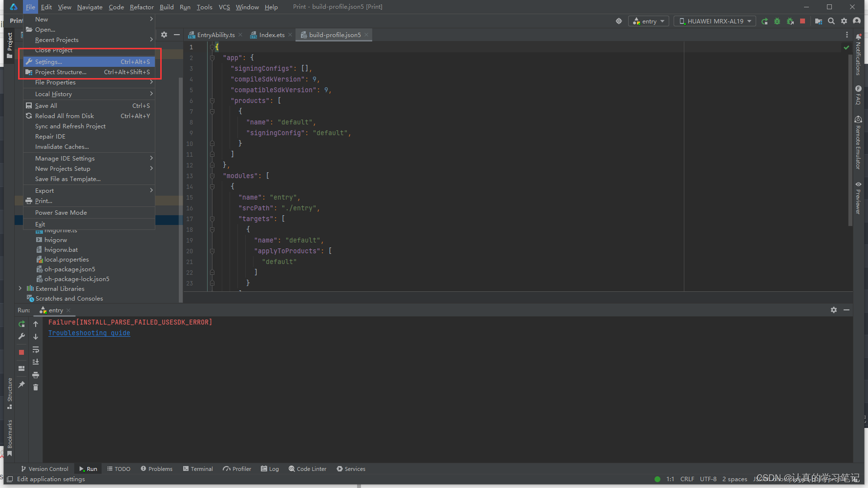Expand External Libraries tree node
The height and width of the screenshot is (488, 868).
[20, 289]
